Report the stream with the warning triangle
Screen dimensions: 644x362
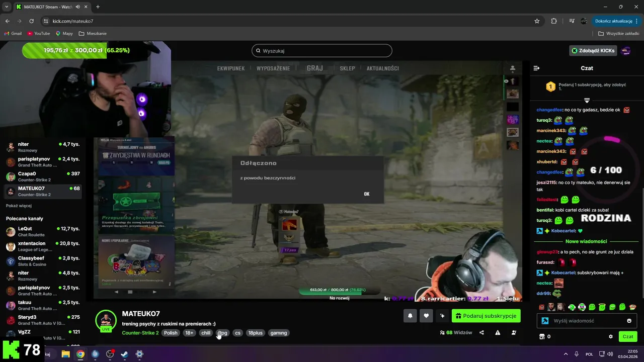point(498,333)
